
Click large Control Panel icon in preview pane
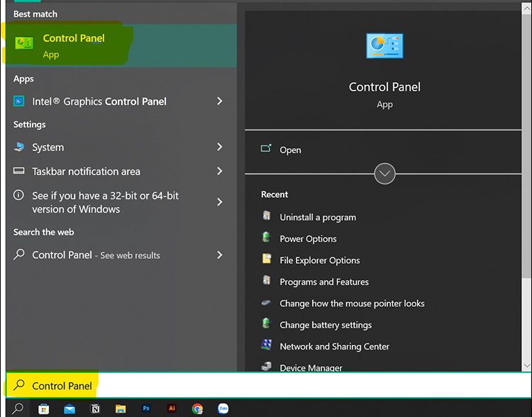[384, 46]
